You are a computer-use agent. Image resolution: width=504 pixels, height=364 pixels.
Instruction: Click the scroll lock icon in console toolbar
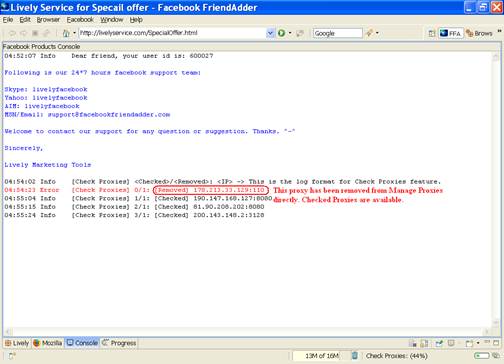click(424, 343)
